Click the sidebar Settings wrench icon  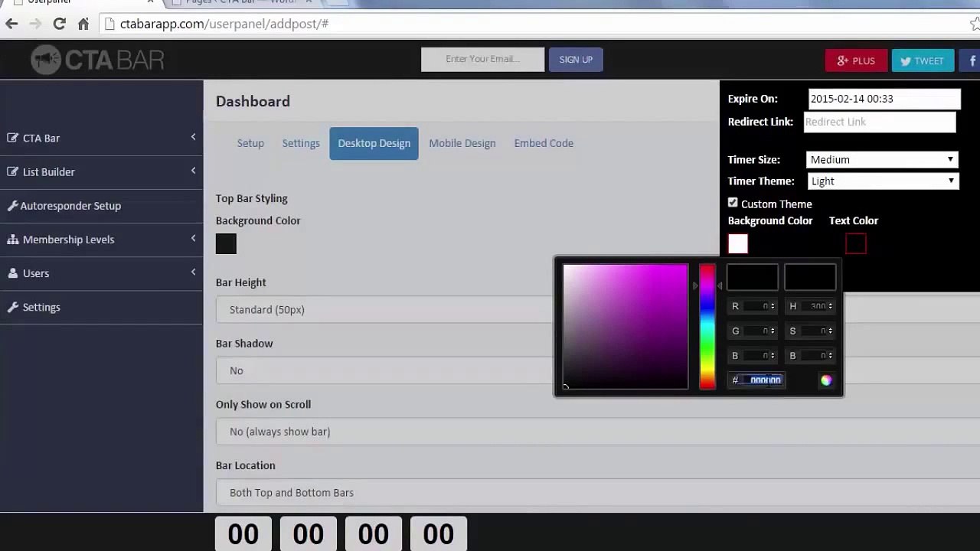click(x=13, y=307)
